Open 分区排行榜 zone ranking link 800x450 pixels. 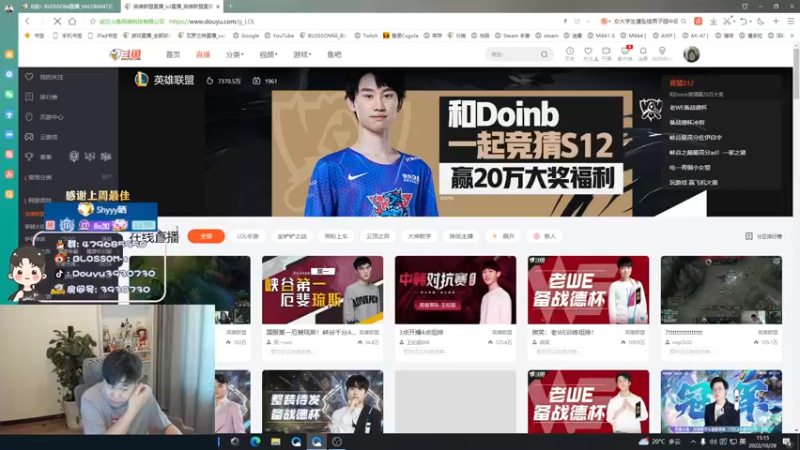pyautogui.click(x=764, y=236)
